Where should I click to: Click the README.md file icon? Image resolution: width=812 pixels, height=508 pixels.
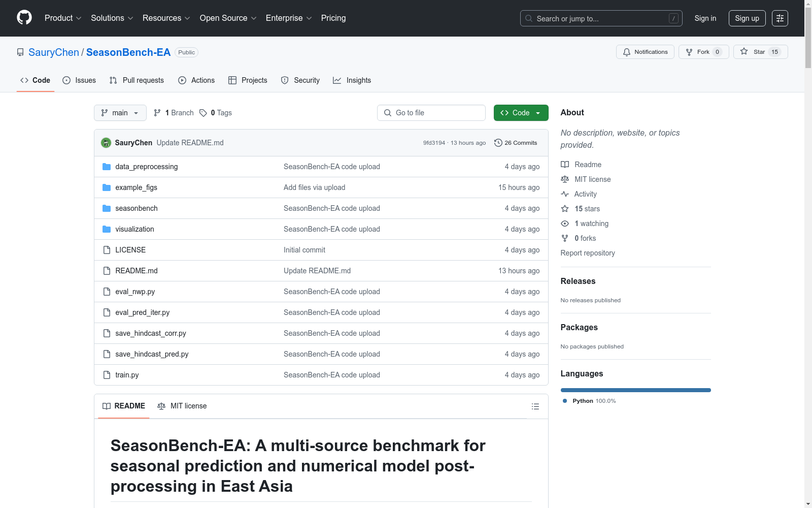pyautogui.click(x=107, y=271)
